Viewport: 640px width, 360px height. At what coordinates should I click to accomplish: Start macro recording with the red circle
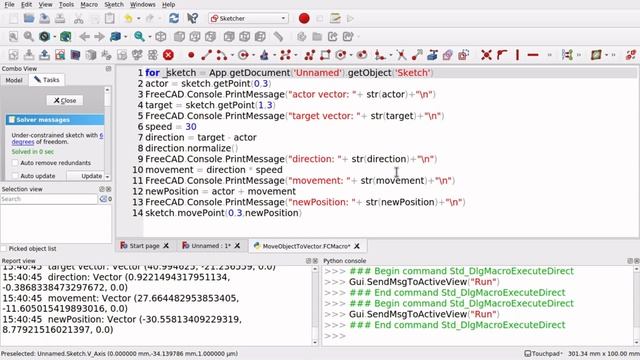[304, 18]
